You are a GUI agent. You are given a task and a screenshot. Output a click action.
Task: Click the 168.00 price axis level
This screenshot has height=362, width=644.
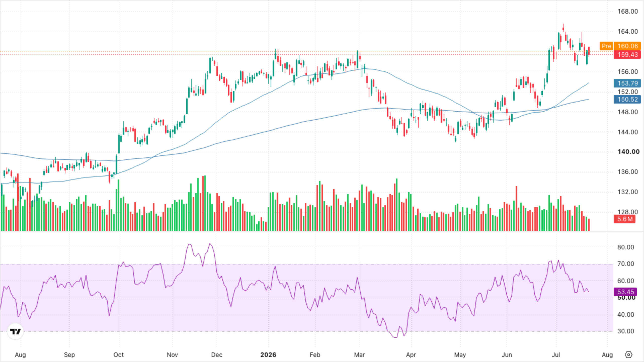(x=628, y=11)
